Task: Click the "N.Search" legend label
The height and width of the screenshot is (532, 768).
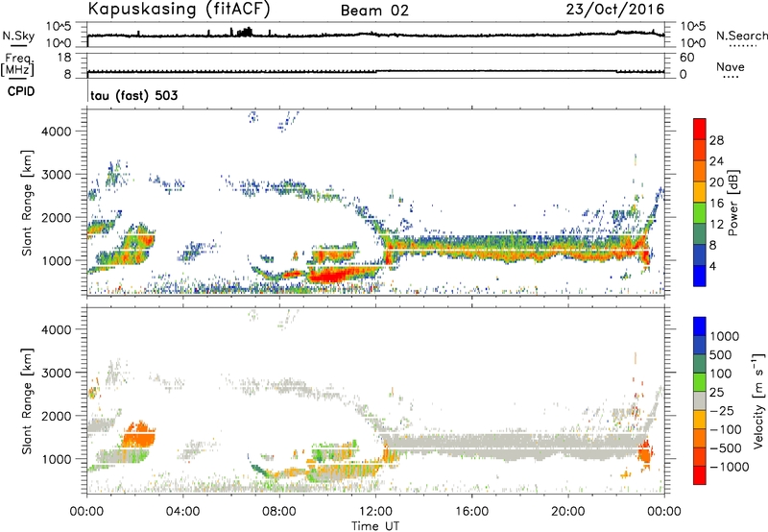Action: (x=741, y=36)
